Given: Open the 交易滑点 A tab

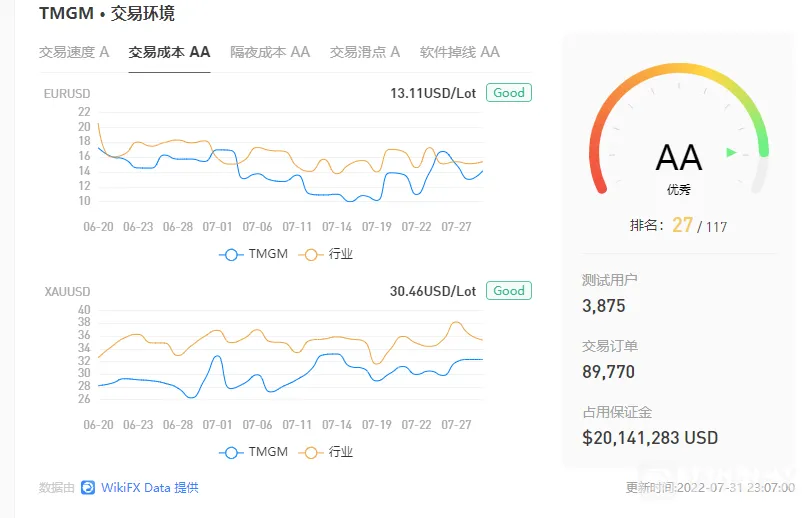Looking at the screenshot, I should click(365, 52).
